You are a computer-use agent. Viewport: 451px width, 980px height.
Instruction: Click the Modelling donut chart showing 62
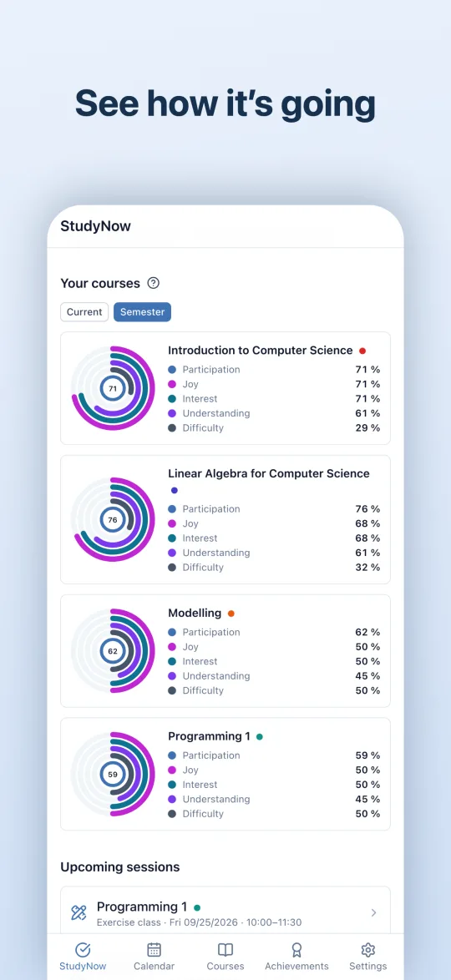click(x=113, y=650)
